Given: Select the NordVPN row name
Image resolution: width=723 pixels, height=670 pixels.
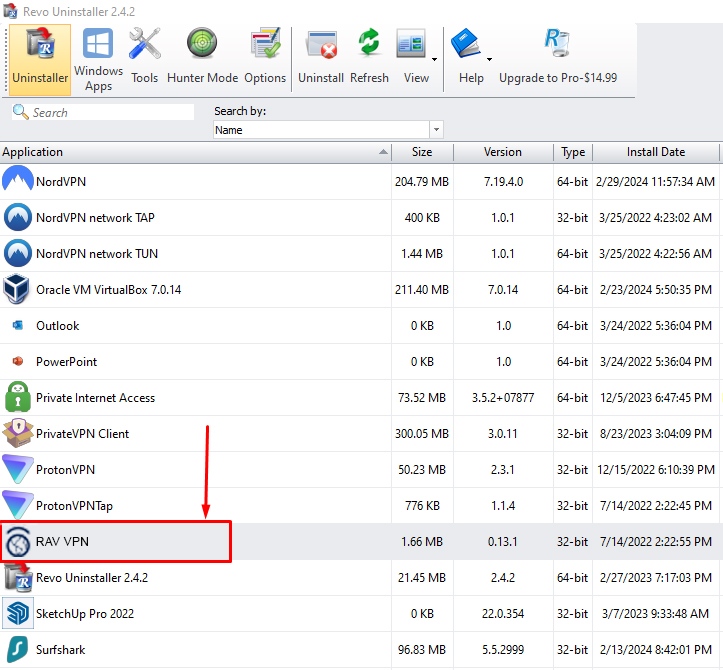Looking at the screenshot, I should (x=61, y=182).
